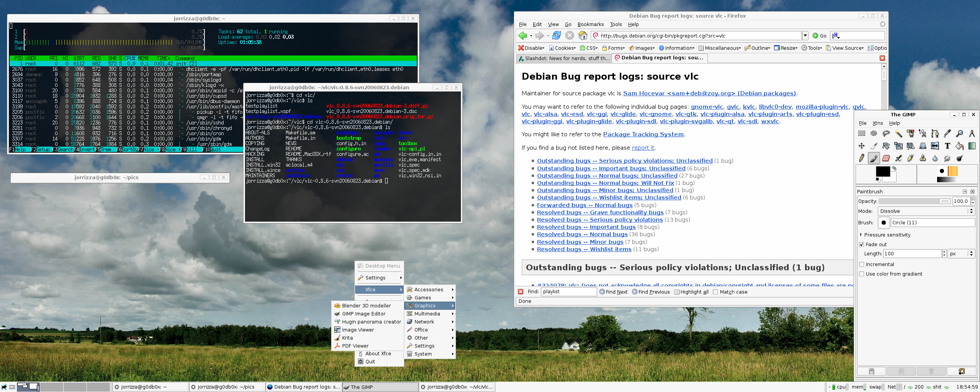Open the Cookies dropdown in web developer toolbar
The width and height of the screenshot is (980, 392).
click(562, 48)
